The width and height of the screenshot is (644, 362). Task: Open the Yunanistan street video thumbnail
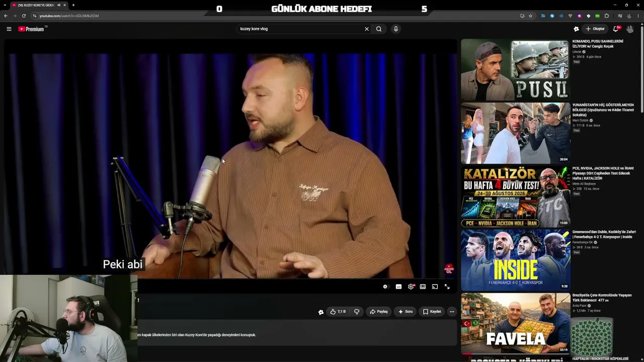515,133
